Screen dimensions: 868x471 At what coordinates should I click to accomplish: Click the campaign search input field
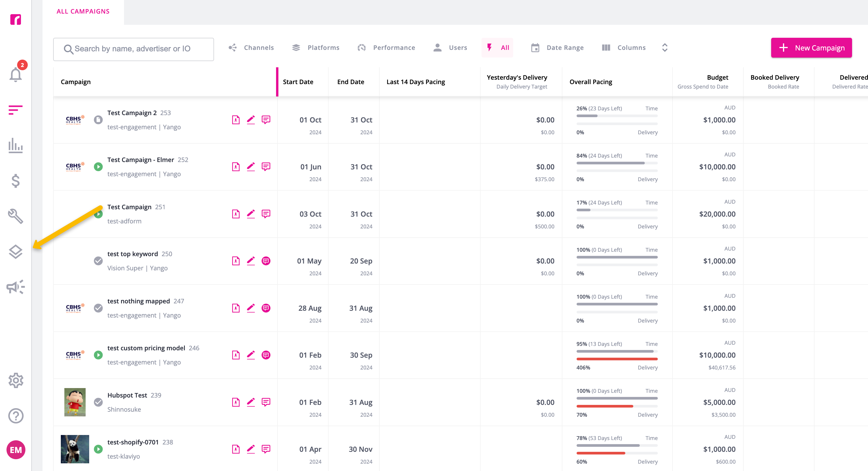point(133,49)
